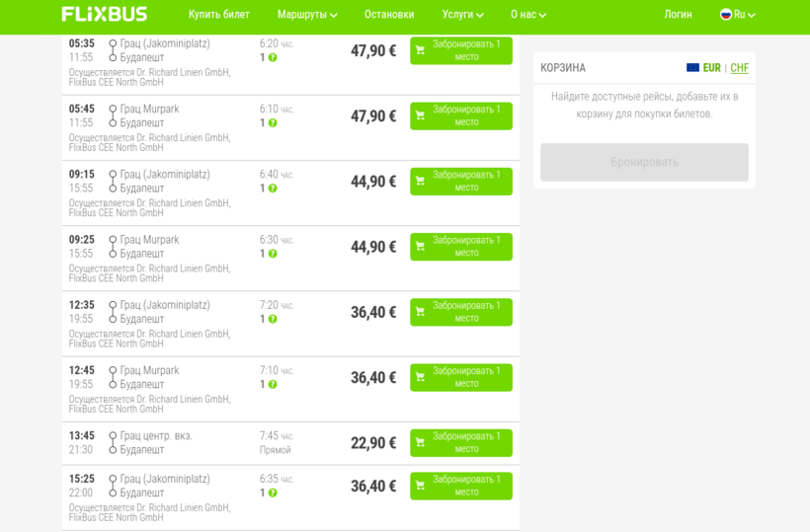Click the EU flag currency icon
This screenshot has width=810, height=532.
692,68
